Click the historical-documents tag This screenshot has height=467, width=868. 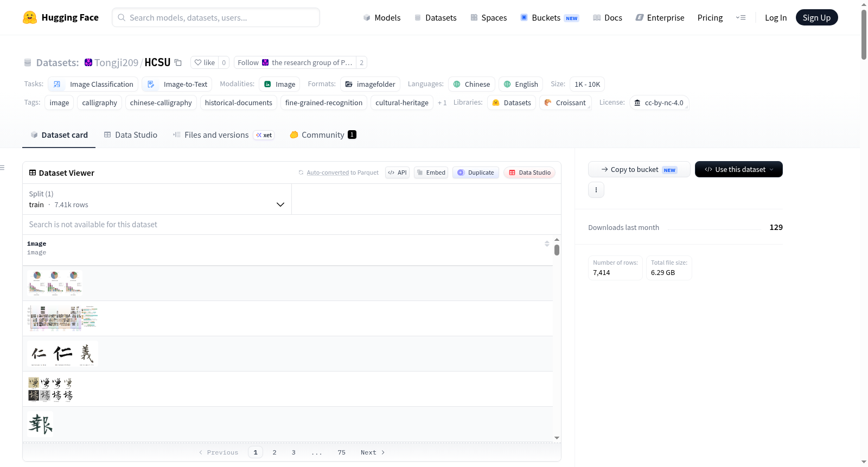(x=238, y=103)
